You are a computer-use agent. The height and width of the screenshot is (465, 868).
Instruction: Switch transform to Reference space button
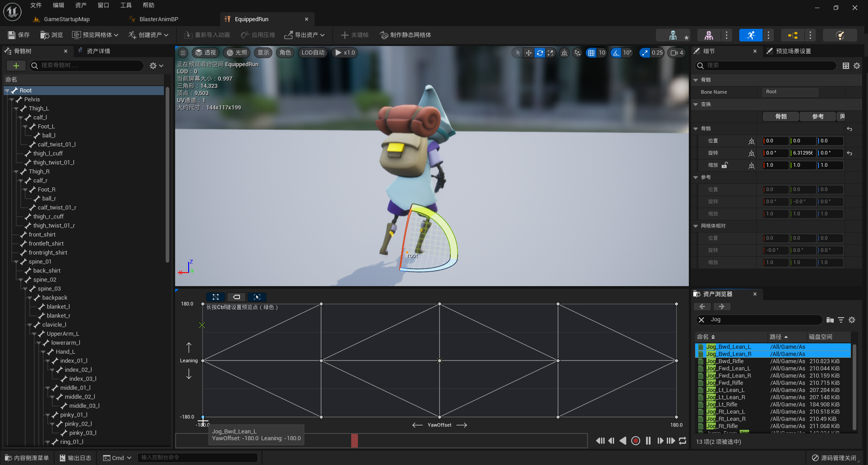click(x=818, y=116)
